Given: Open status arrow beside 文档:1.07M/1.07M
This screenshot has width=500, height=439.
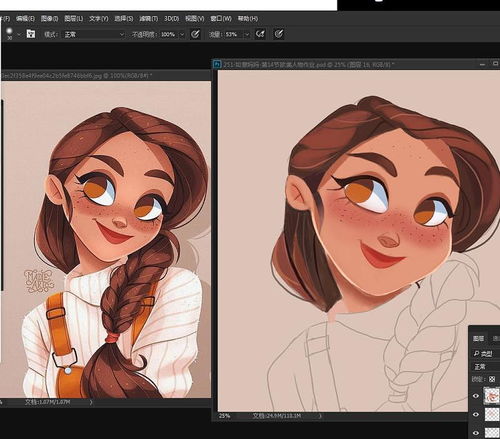Looking at the screenshot, I should [91, 402].
